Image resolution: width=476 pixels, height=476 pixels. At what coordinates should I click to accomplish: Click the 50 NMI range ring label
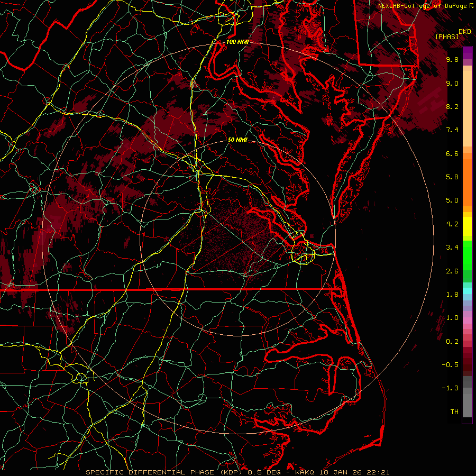pyautogui.click(x=237, y=140)
